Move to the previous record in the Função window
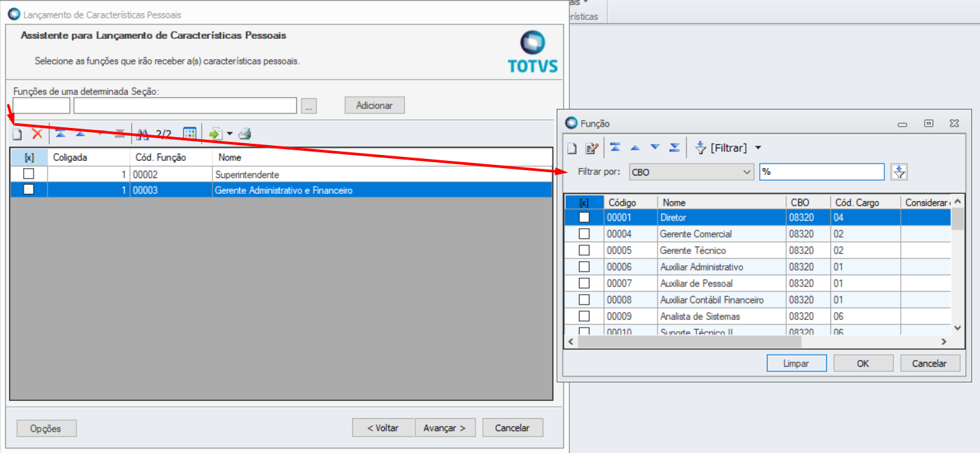Viewport: 980px width, 453px height. 634,147
